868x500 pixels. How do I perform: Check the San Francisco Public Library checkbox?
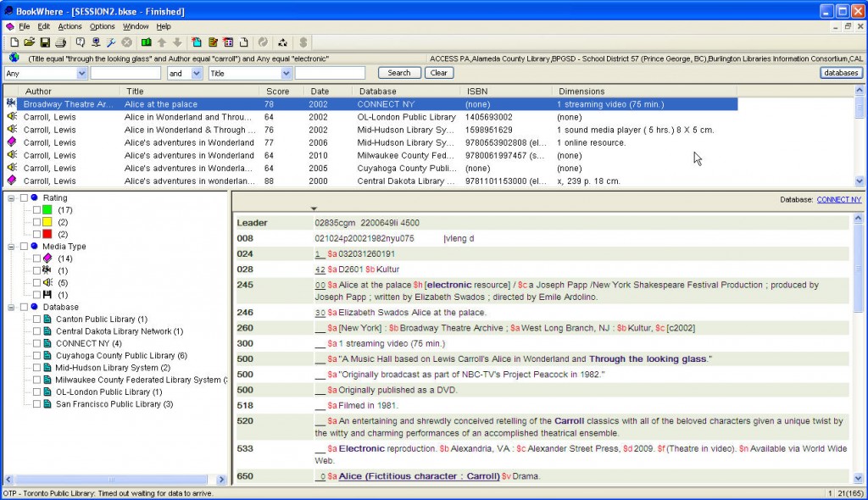click(x=36, y=404)
